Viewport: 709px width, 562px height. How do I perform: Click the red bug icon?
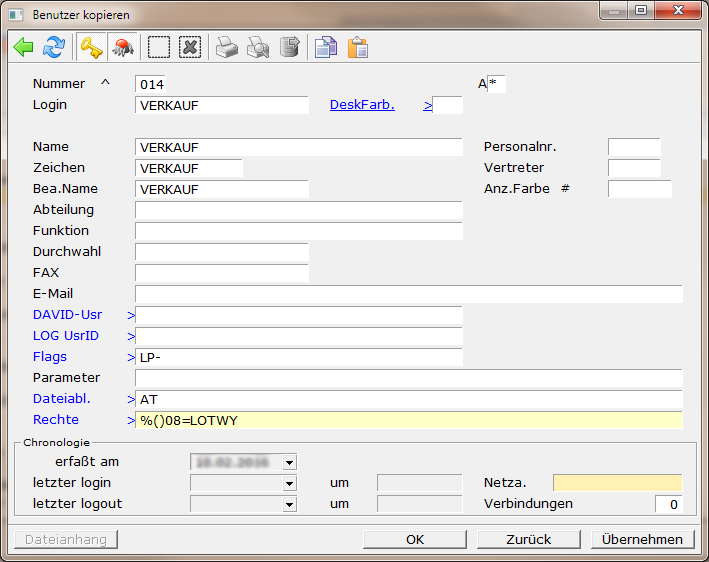point(123,47)
